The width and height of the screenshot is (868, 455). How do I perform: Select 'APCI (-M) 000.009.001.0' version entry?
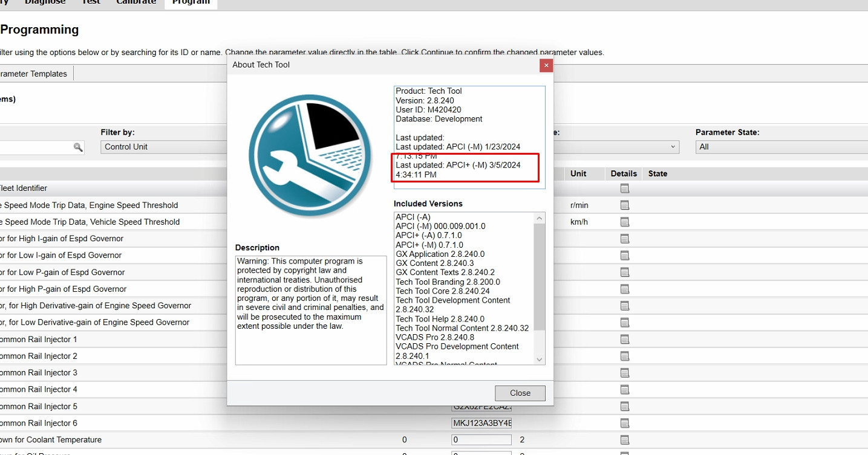440,226
